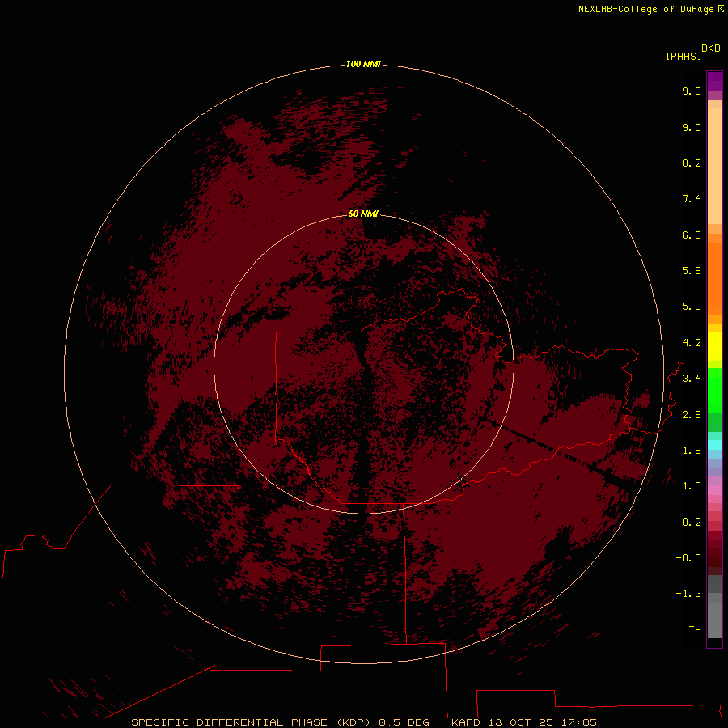Select the 5.0 value on the scale
The height and width of the screenshot is (728, 728).
692,307
